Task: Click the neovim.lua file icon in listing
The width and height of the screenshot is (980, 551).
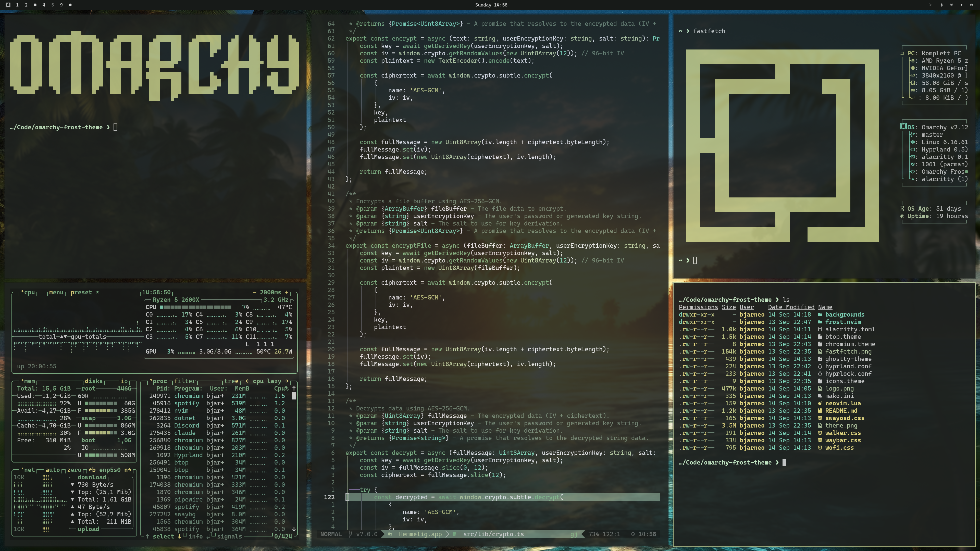Action: coord(820,404)
